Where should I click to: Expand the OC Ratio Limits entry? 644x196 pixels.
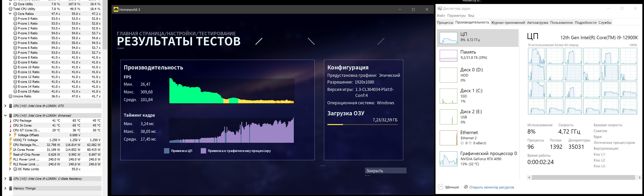click(10, 169)
